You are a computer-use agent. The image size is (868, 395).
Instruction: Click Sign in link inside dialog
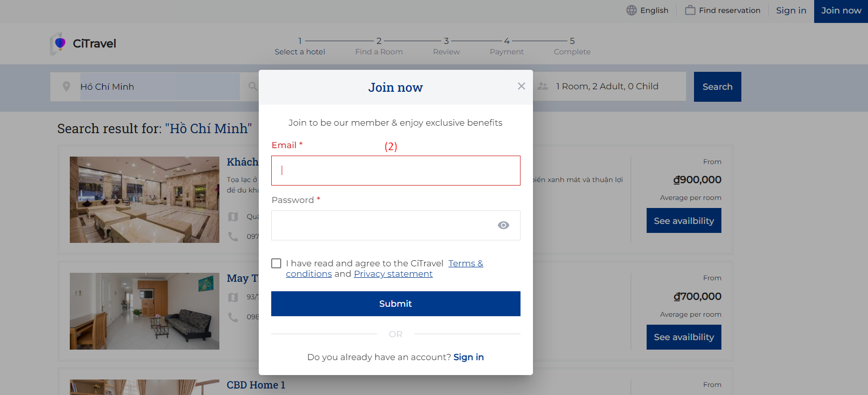coord(468,357)
